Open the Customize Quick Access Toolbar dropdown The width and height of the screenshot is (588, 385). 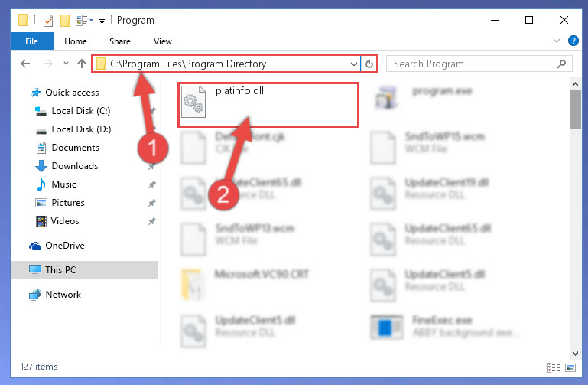[102, 21]
